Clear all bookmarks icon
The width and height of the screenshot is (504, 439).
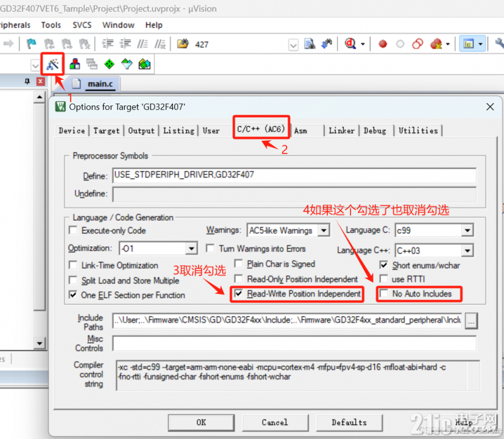[84, 44]
